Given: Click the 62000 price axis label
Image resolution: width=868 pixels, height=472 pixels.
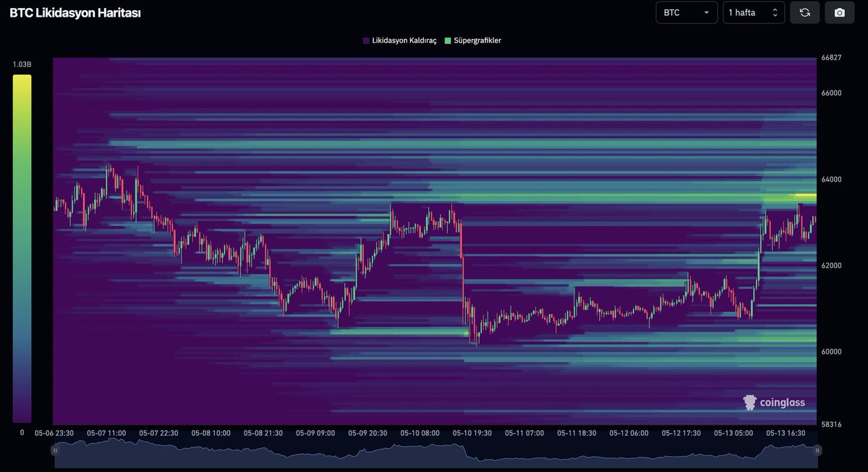Looking at the screenshot, I should coord(830,266).
